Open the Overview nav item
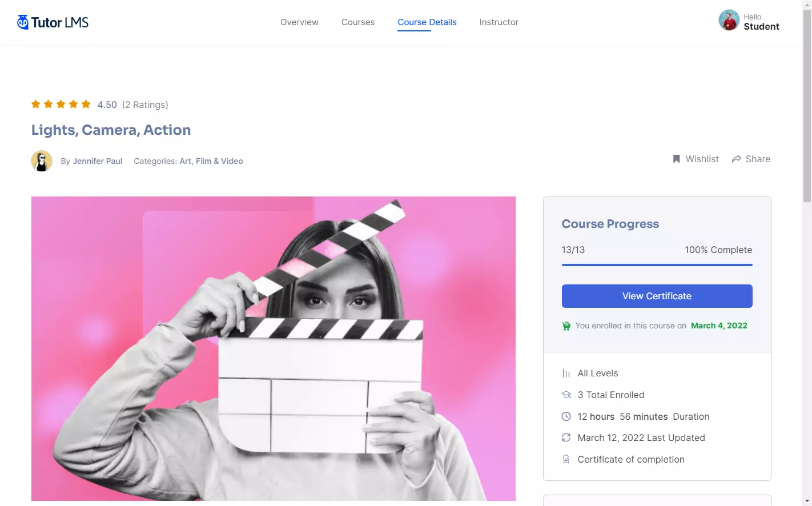This screenshot has height=506, width=812. 299,22
